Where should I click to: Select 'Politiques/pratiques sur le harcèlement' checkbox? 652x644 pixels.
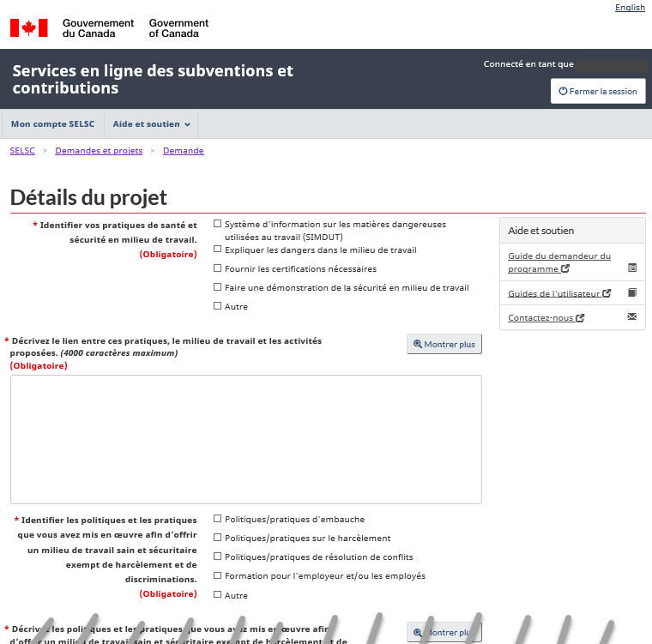click(218, 538)
